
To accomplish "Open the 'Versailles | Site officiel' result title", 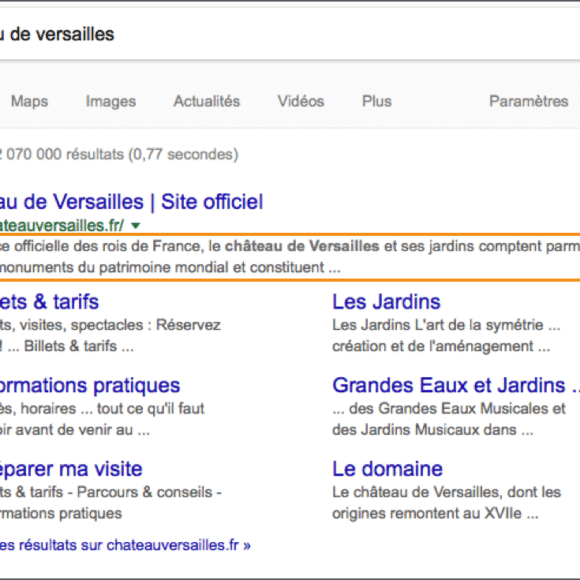I will [131, 202].
